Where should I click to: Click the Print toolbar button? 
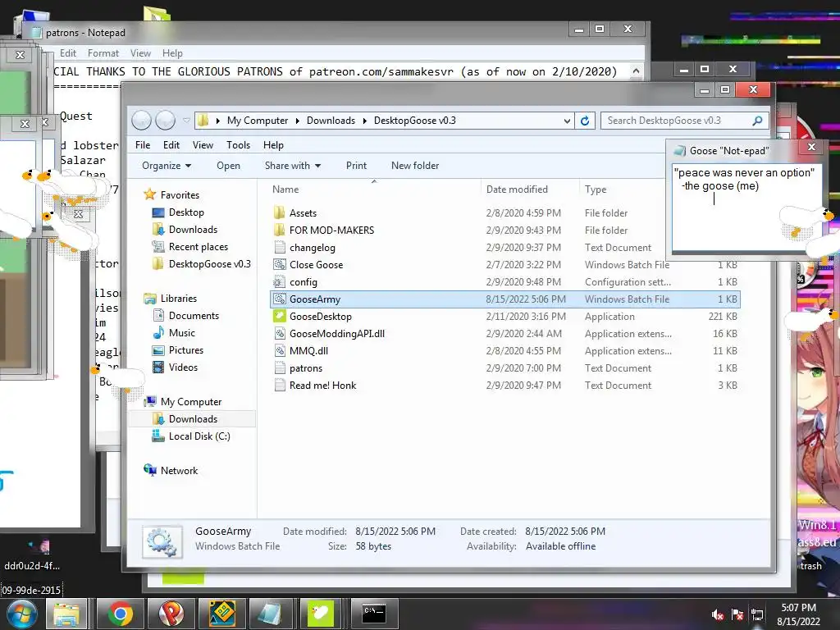point(356,166)
